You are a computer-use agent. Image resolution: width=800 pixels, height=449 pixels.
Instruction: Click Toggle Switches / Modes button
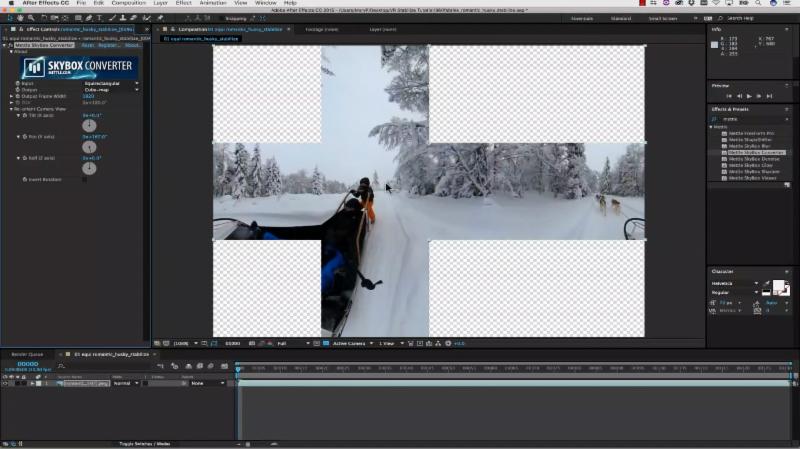coord(145,443)
